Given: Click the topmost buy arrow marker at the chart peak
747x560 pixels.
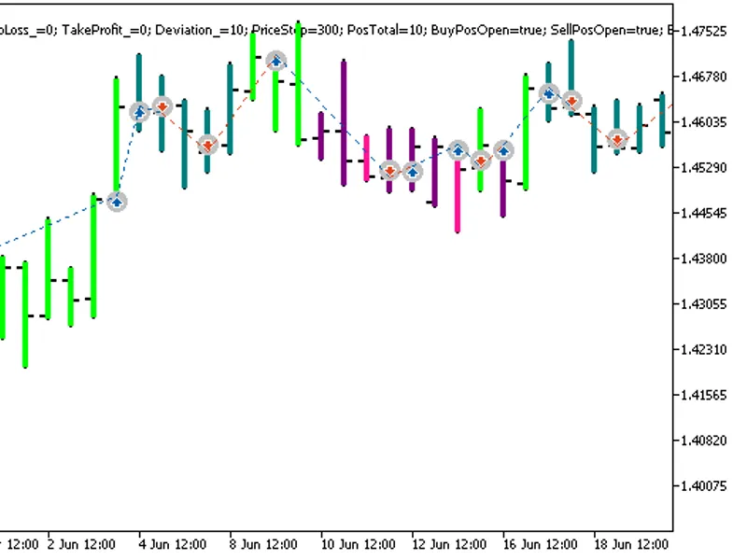Looking at the screenshot, I should click(x=276, y=61).
